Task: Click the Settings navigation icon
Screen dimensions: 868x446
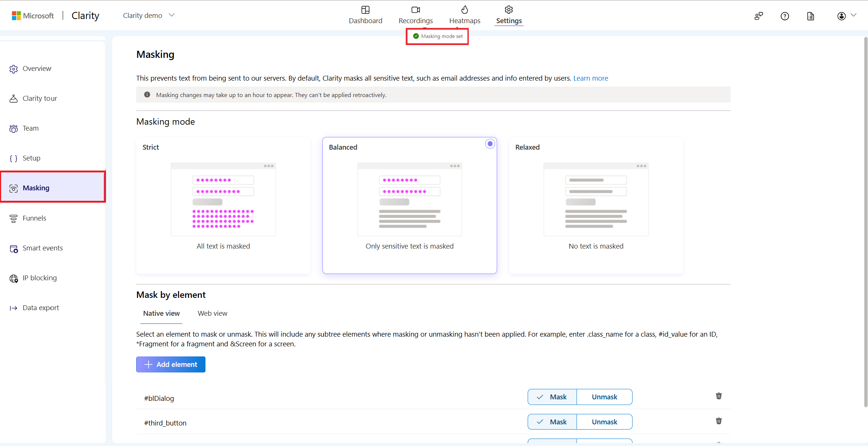Action: tap(509, 10)
